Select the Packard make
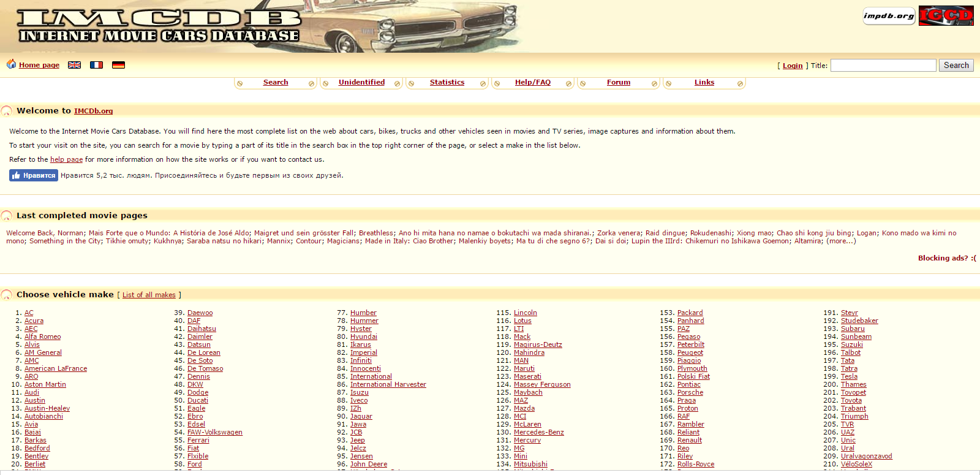This screenshot has width=980, height=475. (x=690, y=313)
